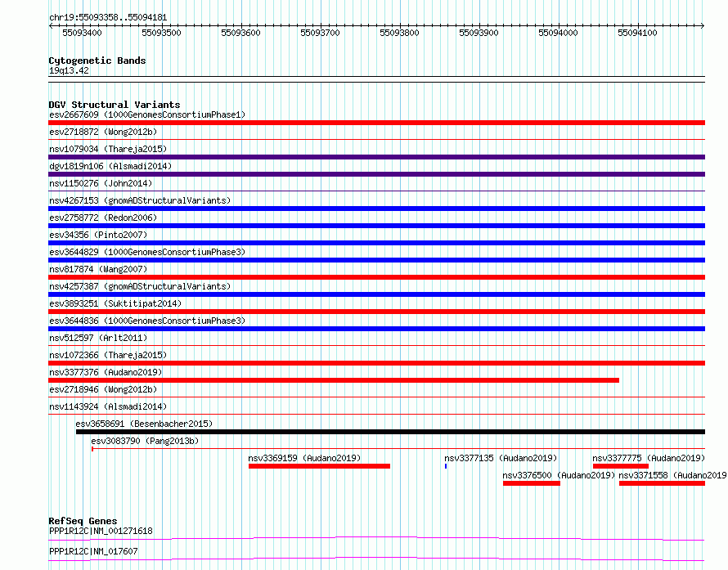The image size is (728, 570).
Task: Click the esv2758772 (Redon2006) label
Action: 103,218
